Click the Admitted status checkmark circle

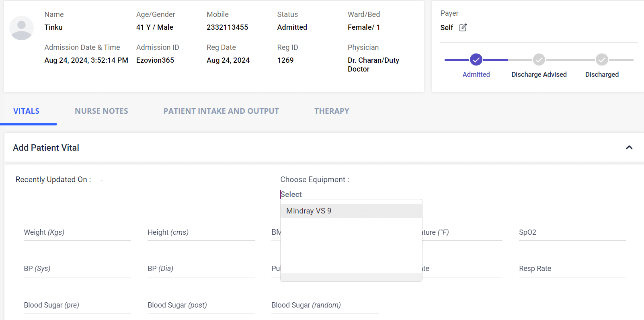pyautogui.click(x=476, y=60)
